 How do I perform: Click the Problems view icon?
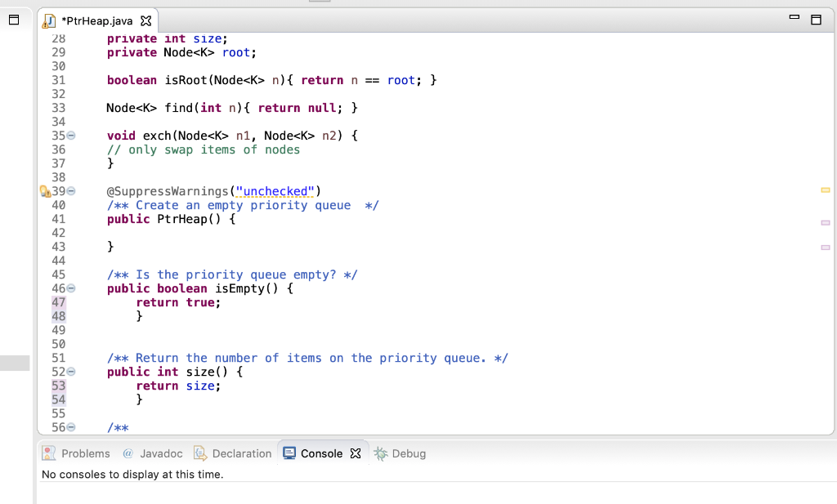pos(47,453)
